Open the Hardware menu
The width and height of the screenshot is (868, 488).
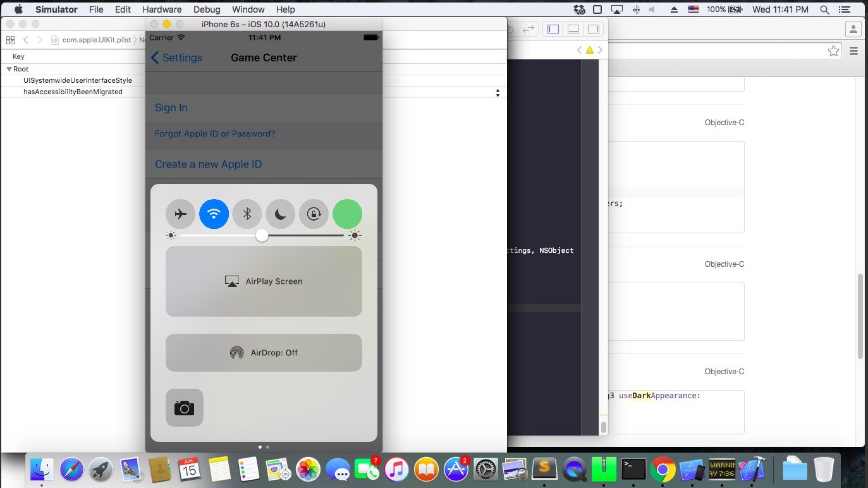[162, 9]
